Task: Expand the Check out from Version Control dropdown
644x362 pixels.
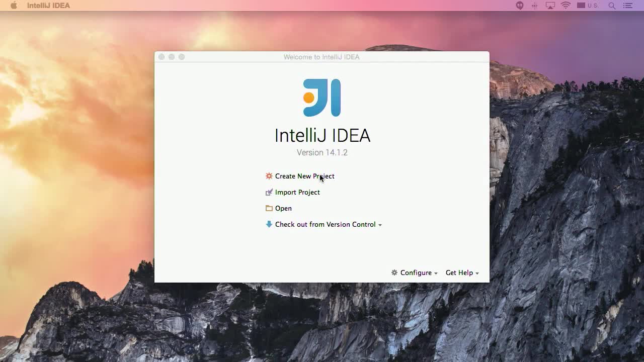Action: coord(380,225)
